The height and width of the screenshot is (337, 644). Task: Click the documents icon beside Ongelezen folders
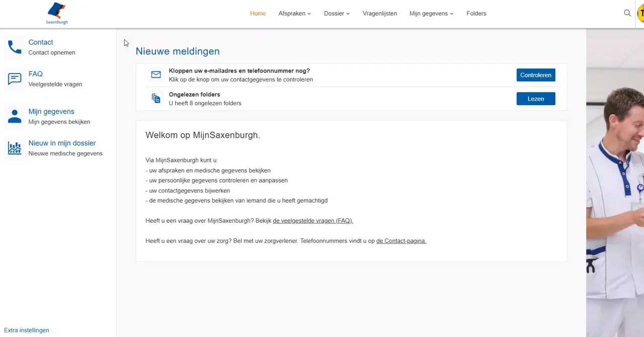coord(156,99)
